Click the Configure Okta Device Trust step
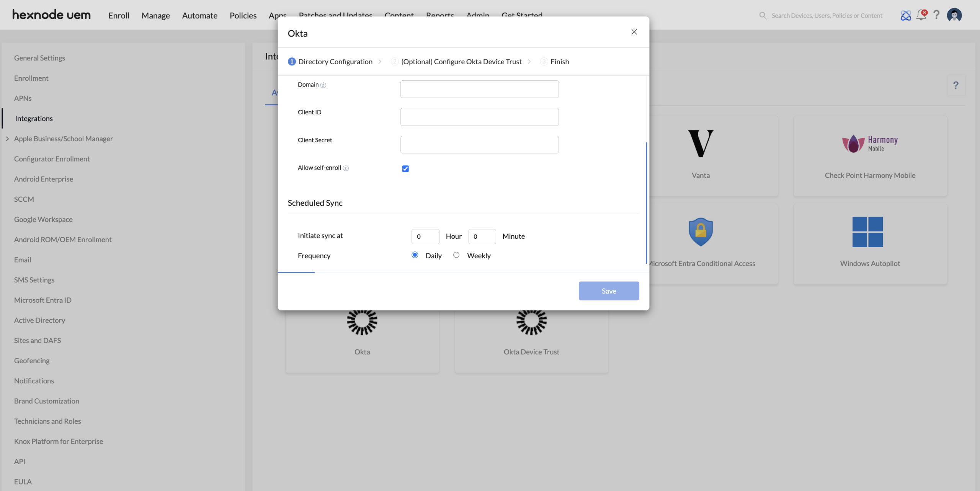Viewport: 980px width, 491px height. point(456,62)
